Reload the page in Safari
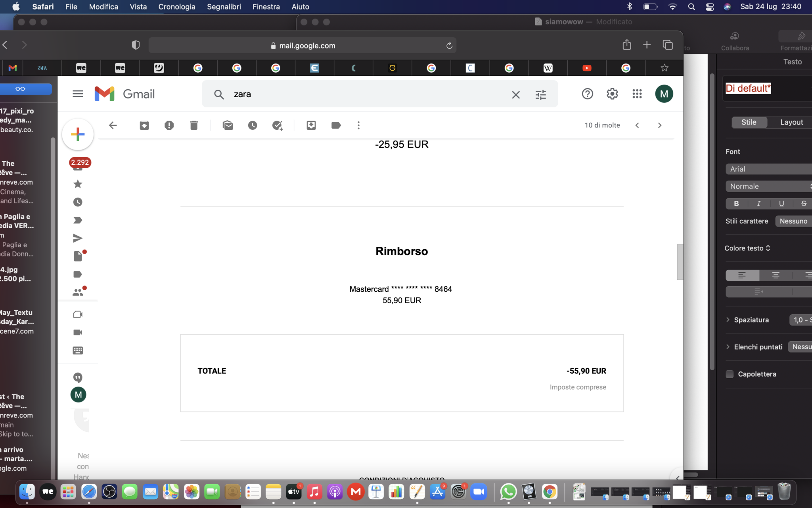812x508 pixels. (x=449, y=46)
